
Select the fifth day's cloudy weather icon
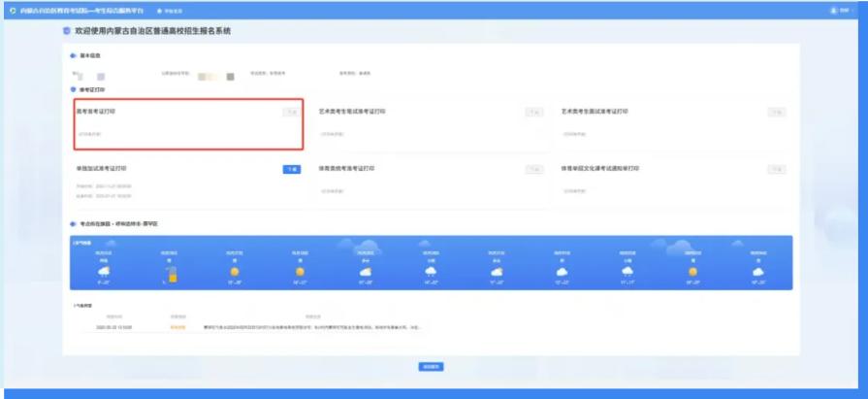pyautogui.click(x=365, y=272)
